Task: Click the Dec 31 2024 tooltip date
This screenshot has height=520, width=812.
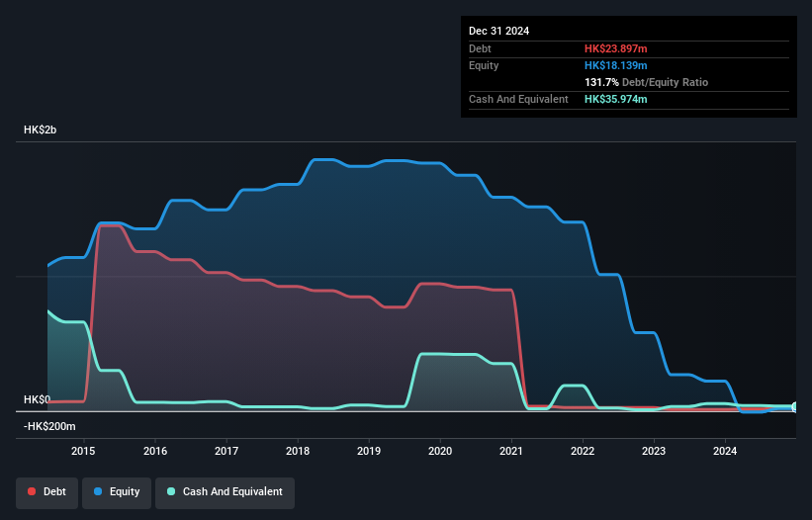Action: [498, 31]
